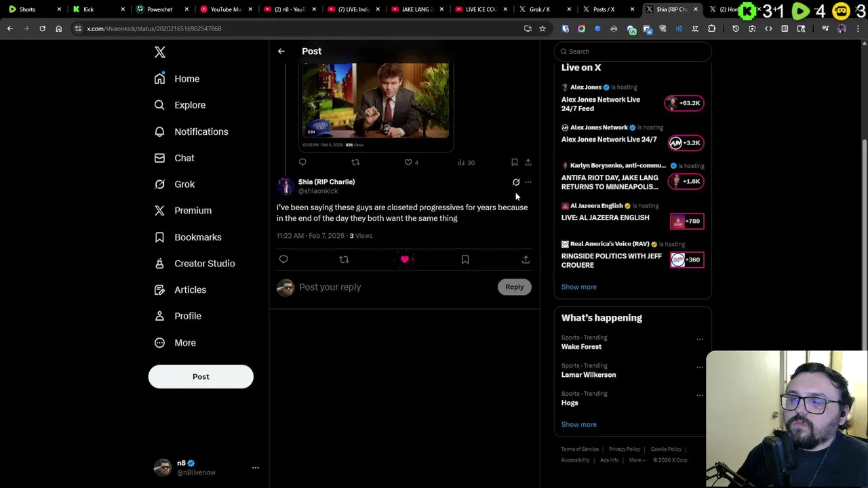Bookmark page with the star icon
868x488 pixels.
(542, 28)
